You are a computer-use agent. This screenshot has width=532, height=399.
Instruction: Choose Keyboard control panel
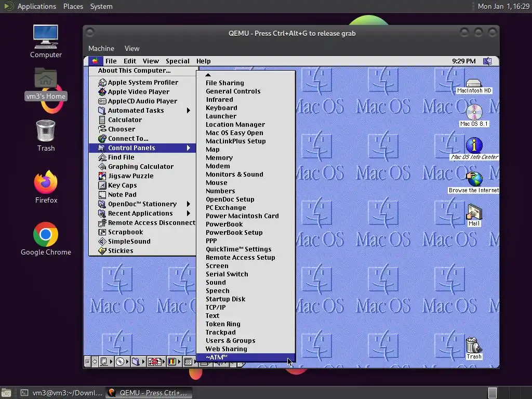pyautogui.click(x=246, y=108)
